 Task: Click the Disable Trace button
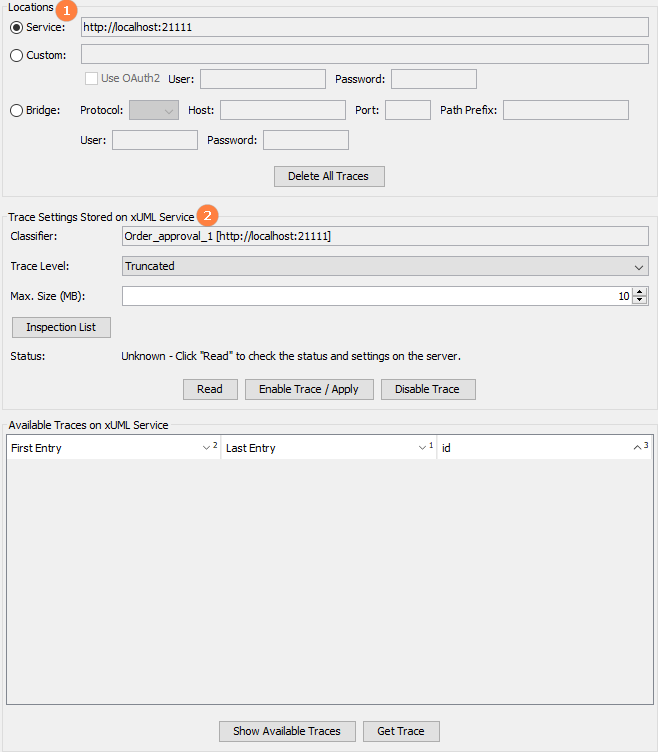(x=428, y=389)
